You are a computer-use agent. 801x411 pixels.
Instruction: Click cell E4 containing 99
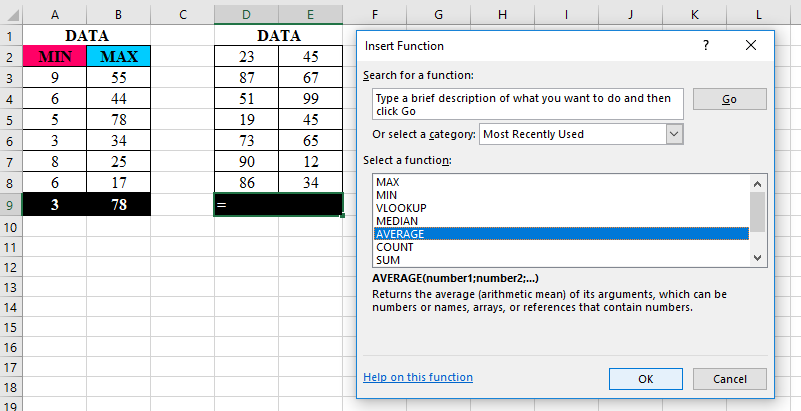tap(311, 99)
